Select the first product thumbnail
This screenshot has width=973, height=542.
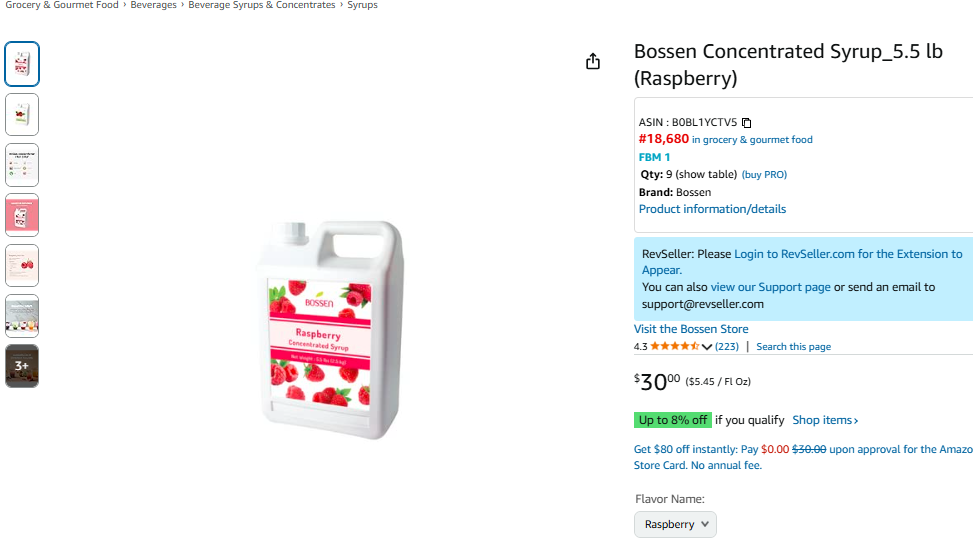tap(22, 64)
